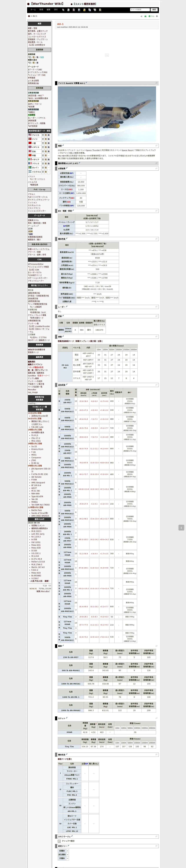Click the 編集MenuBar link at sidebar bottom
186x868 pixels.
43,591
